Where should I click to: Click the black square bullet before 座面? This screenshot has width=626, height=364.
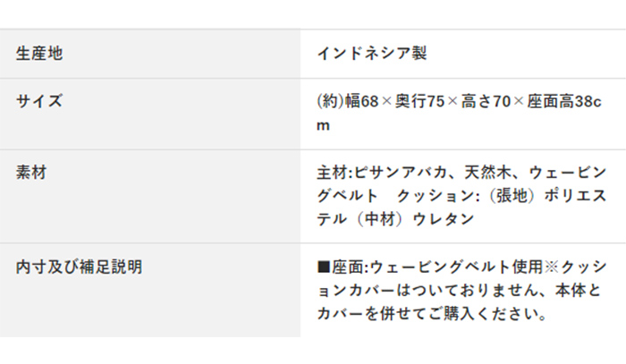click(x=323, y=267)
